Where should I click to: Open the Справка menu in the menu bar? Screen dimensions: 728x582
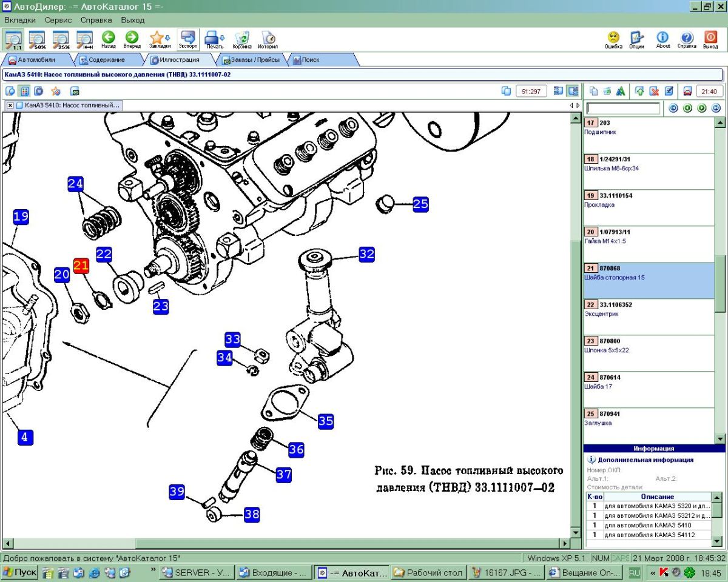tap(96, 20)
